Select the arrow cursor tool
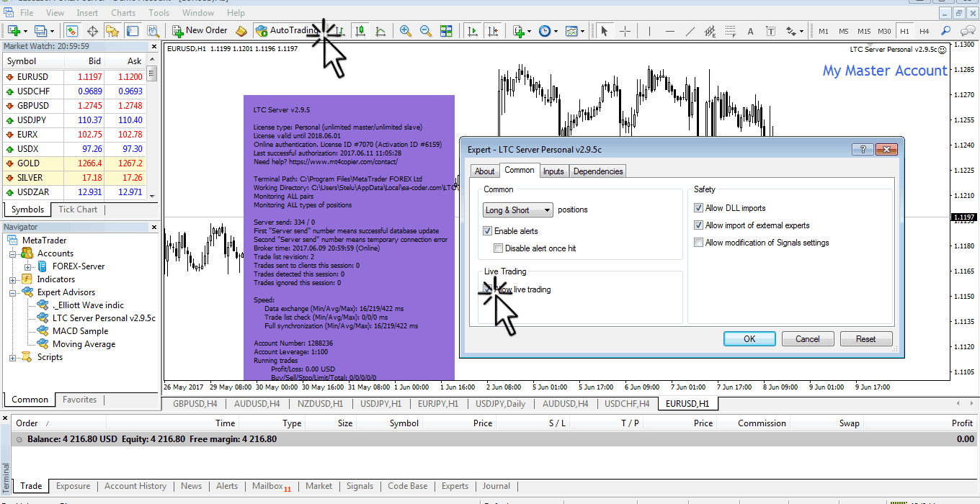Viewport: 980px width, 504px height. (x=604, y=31)
